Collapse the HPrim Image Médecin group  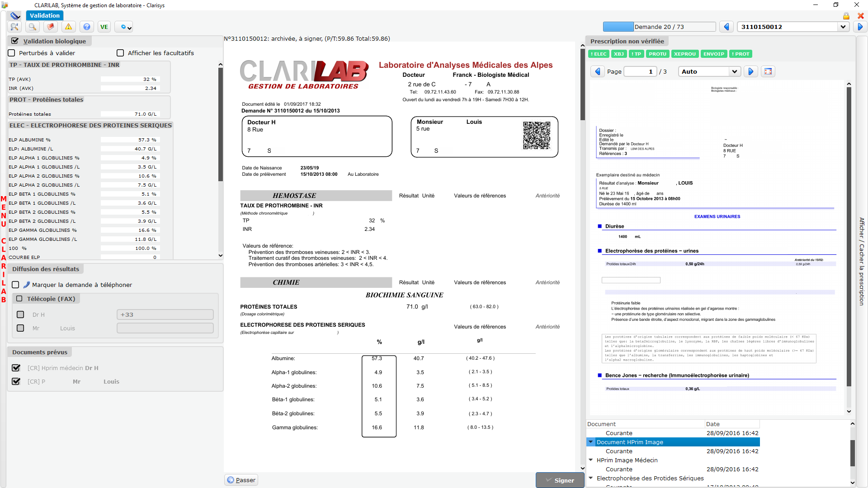point(590,460)
